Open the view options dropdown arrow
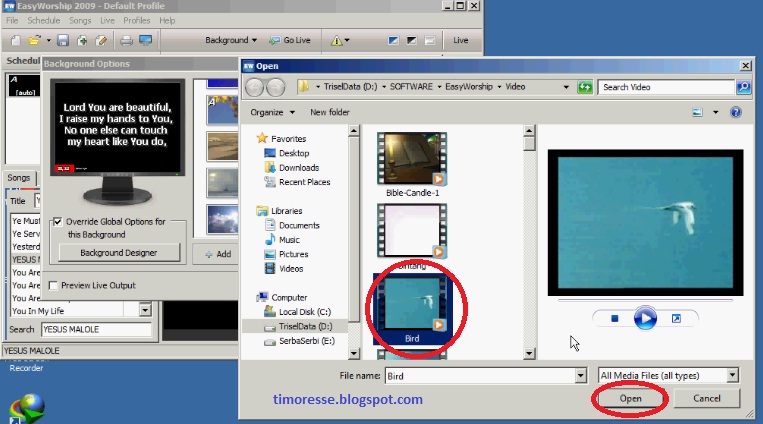Image resolution: width=763 pixels, height=424 pixels. point(715,112)
